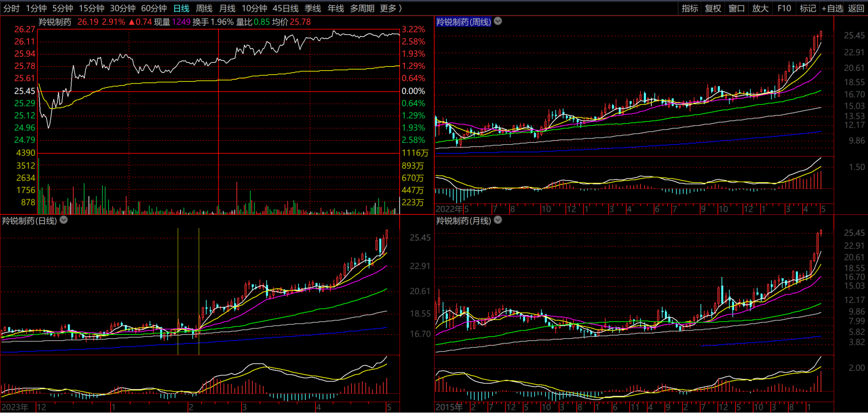Click the 2022年 label on weekly timeline
The height and width of the screenshot is (413, 868).
click(449, 209)
